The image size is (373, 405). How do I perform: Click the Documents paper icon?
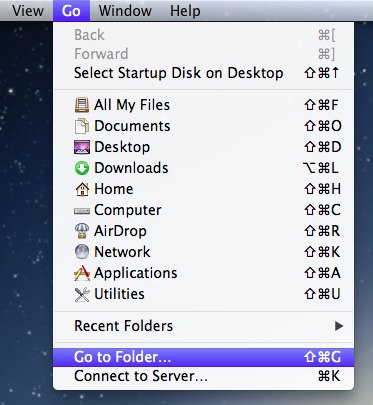pos(82,126)
